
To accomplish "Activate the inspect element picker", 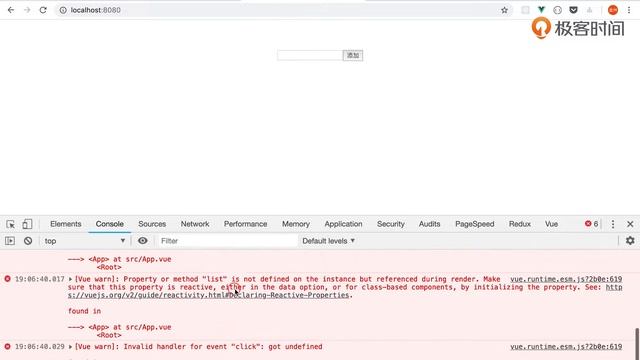I will [x=11, y=224].
